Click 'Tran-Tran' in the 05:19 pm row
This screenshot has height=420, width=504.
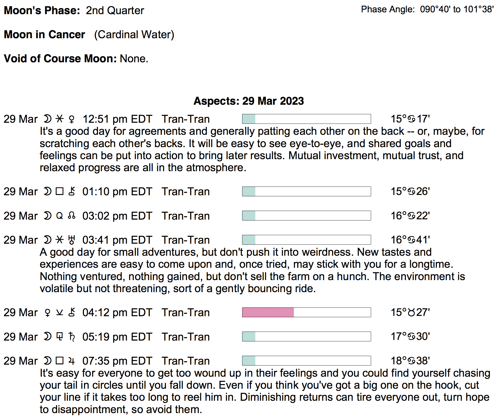(186, 337)
